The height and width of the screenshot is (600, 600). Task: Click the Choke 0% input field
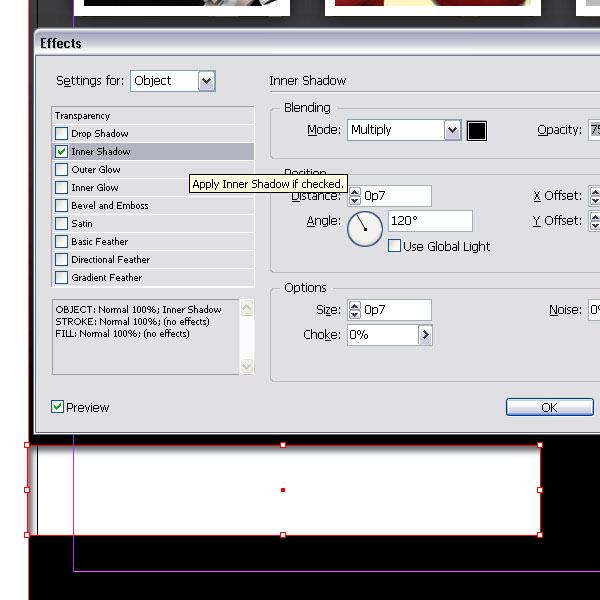point(383,335)
